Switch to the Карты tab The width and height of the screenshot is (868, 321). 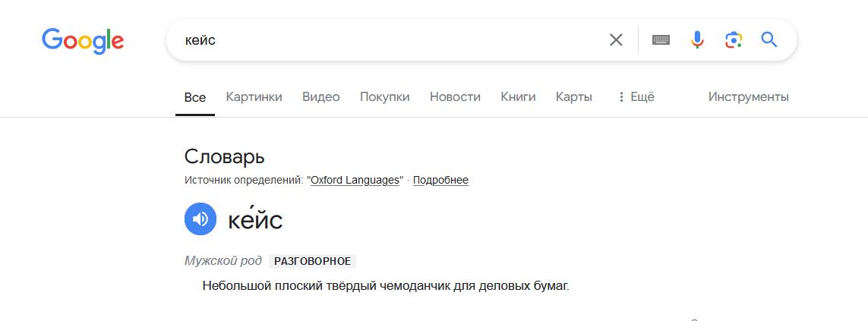pos(573,97)
